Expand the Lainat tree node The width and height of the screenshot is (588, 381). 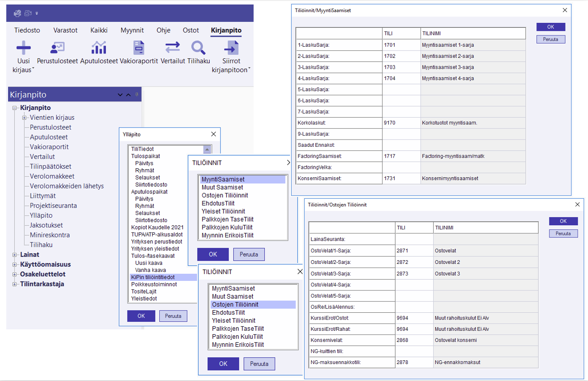click(x=15, y=254)
